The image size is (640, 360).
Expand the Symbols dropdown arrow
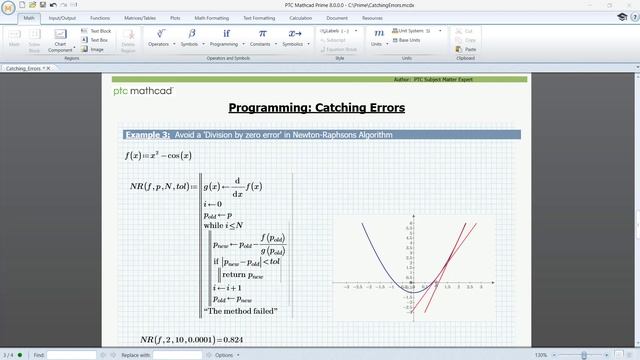click(203, 44)
